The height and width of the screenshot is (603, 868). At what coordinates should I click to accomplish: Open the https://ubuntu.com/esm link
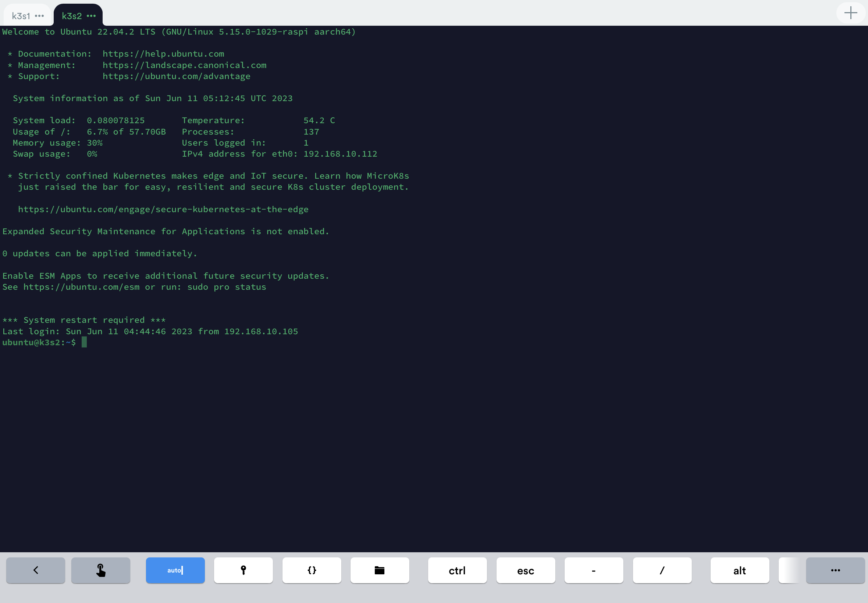[81, 287]
